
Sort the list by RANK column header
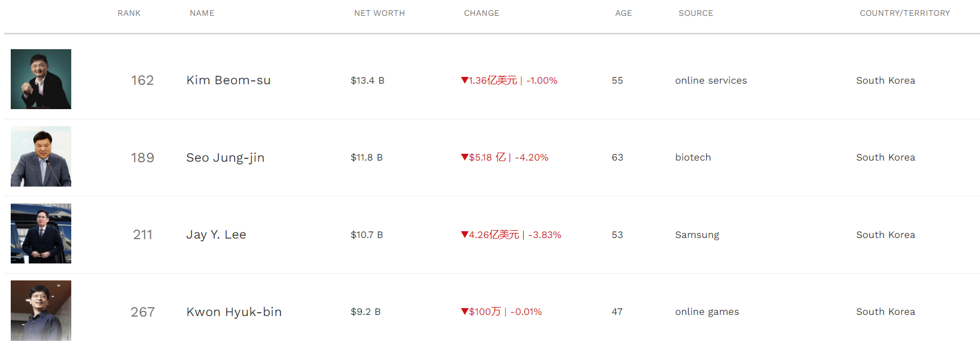coord(129,13)
